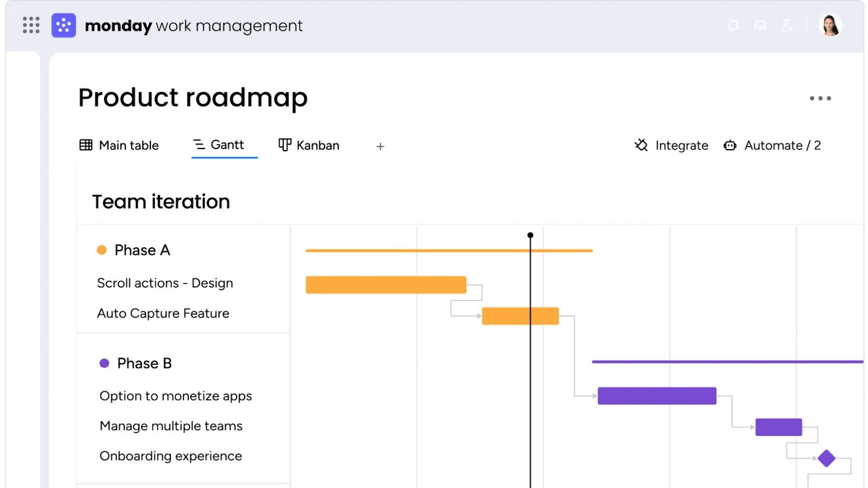Add a new view with the plus button

[x=380, y=146]
